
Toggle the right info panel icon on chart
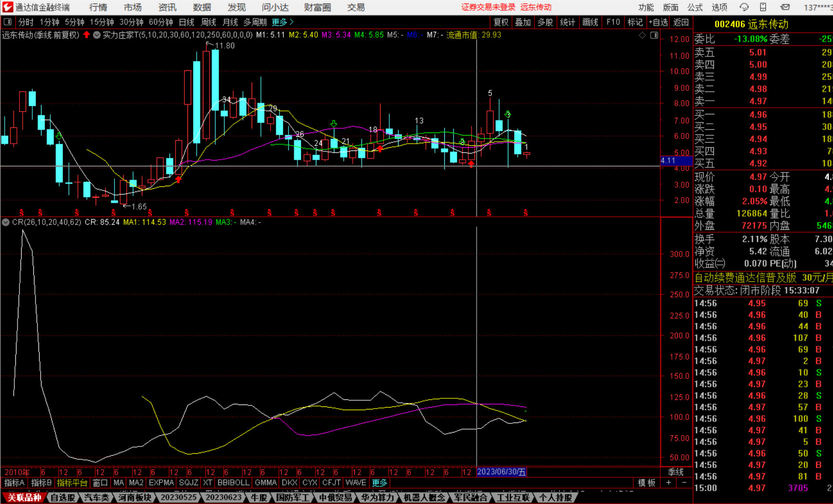tap(654, 35)
